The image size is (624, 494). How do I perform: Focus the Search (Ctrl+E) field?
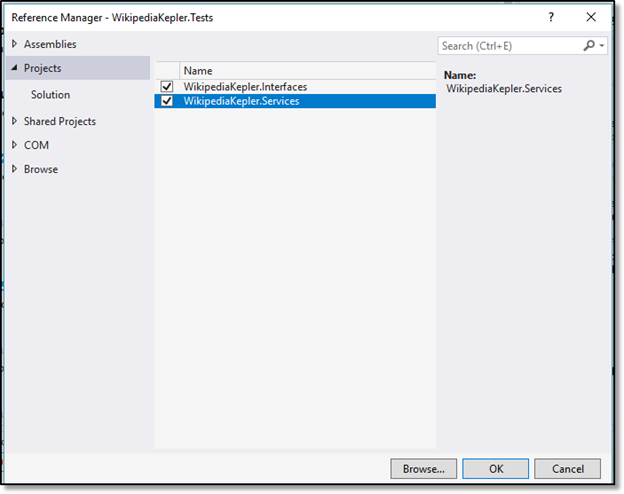point(510,46)
